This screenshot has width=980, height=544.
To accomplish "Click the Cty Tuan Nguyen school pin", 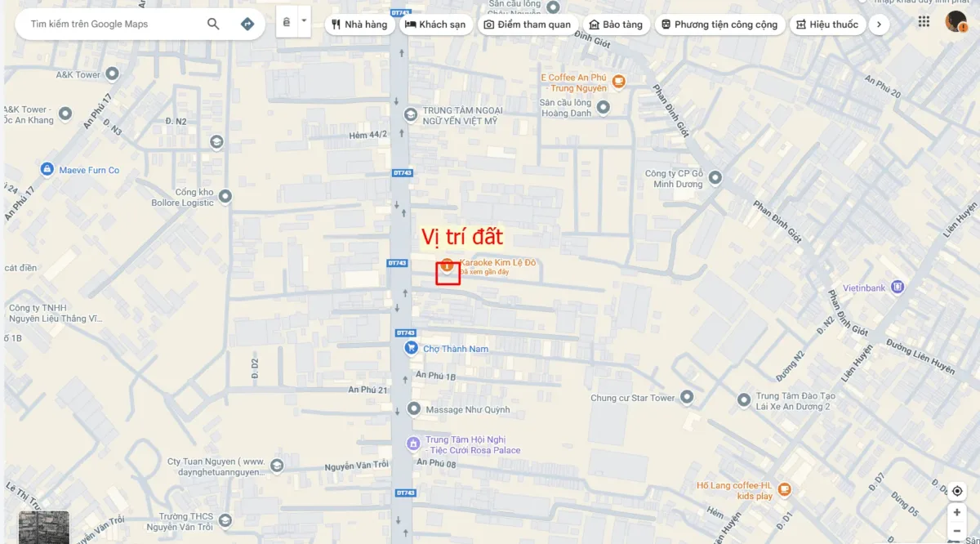I will coord(276,466).
